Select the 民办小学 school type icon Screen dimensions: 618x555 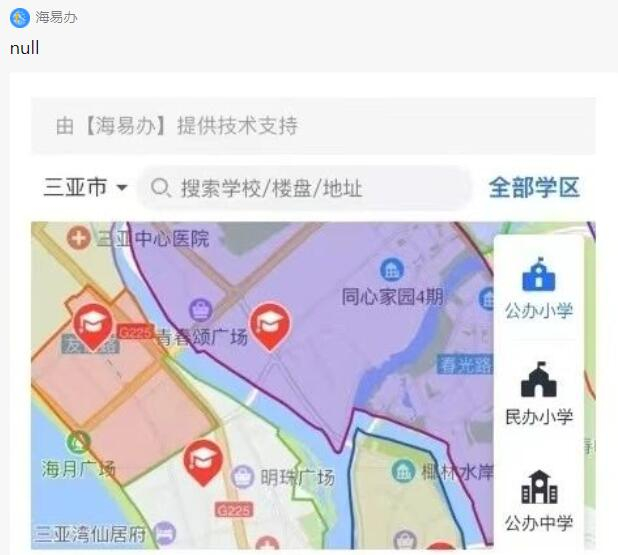539,393
